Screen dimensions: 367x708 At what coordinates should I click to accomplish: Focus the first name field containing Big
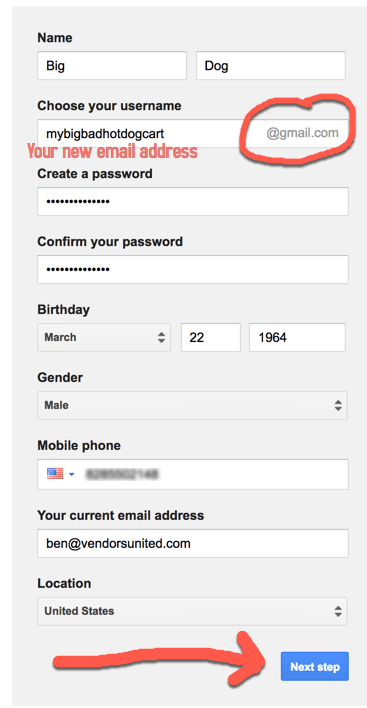[x=112, y=65]
